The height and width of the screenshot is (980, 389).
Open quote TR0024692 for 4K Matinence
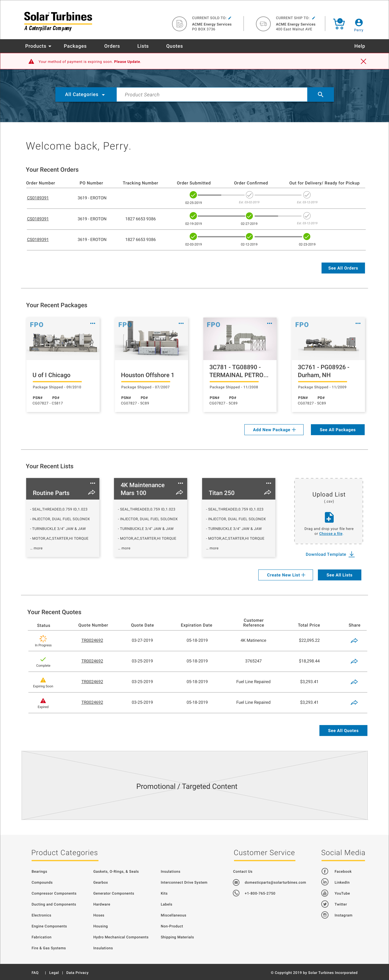[92, 640]
